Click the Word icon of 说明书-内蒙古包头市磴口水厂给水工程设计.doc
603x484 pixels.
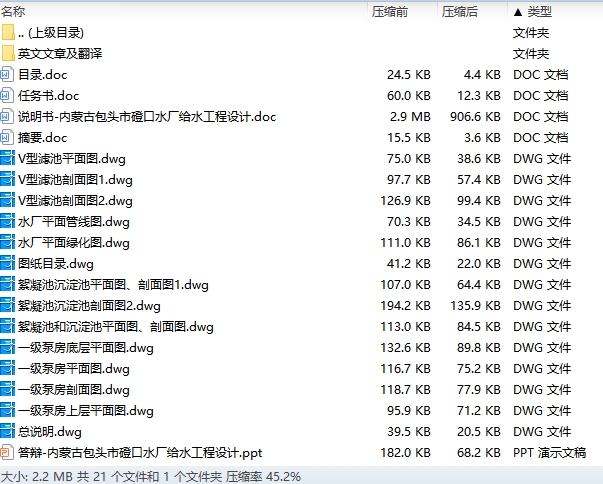7,116
